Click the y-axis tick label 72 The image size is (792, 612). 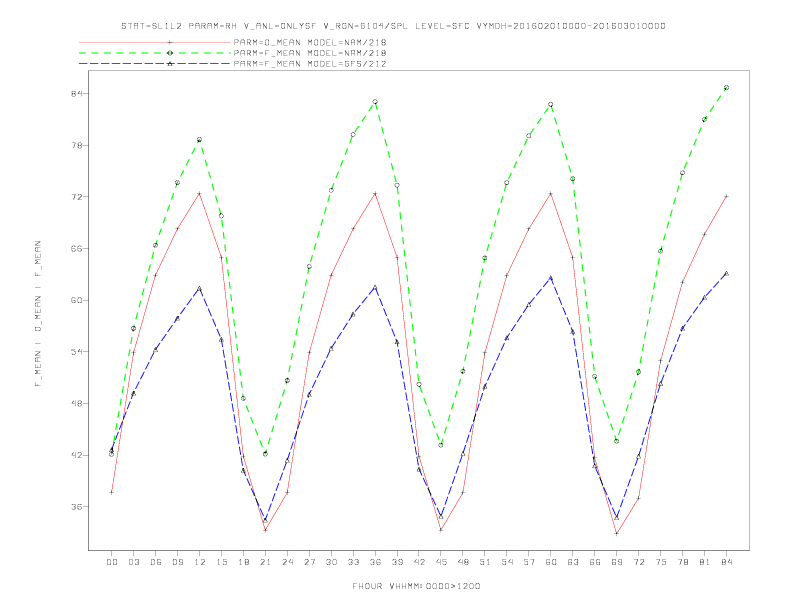click(78, 197)
